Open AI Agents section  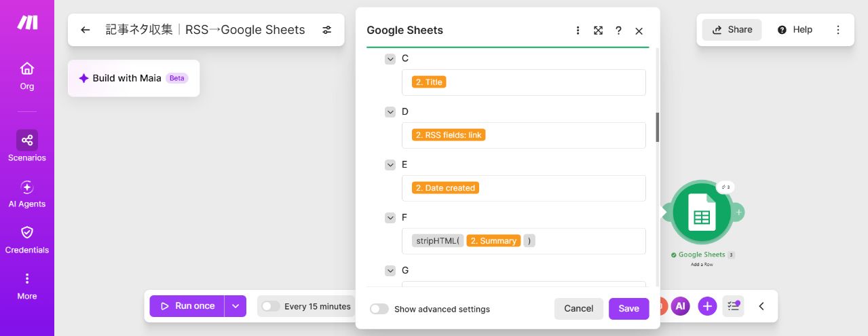27,193
